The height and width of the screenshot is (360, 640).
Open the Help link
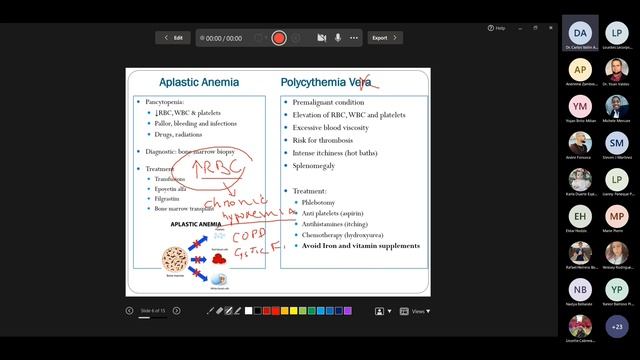click(x=496, y=28)
